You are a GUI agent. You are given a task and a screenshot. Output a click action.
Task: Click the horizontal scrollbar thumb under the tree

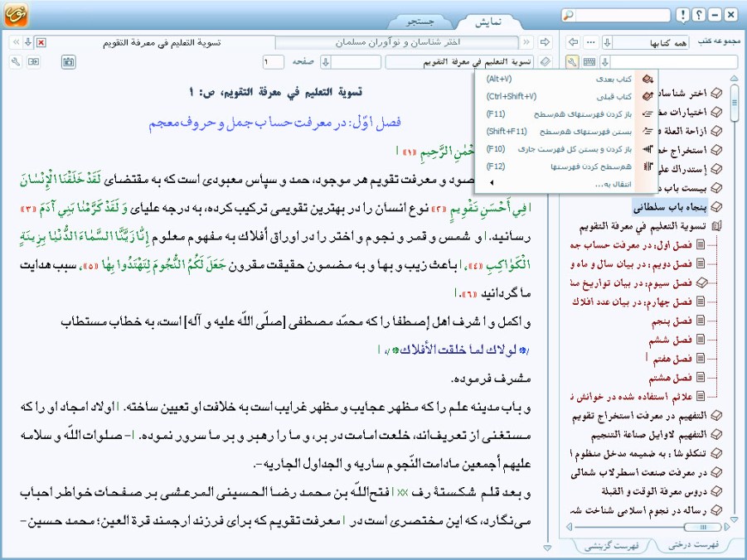point(702,527)
